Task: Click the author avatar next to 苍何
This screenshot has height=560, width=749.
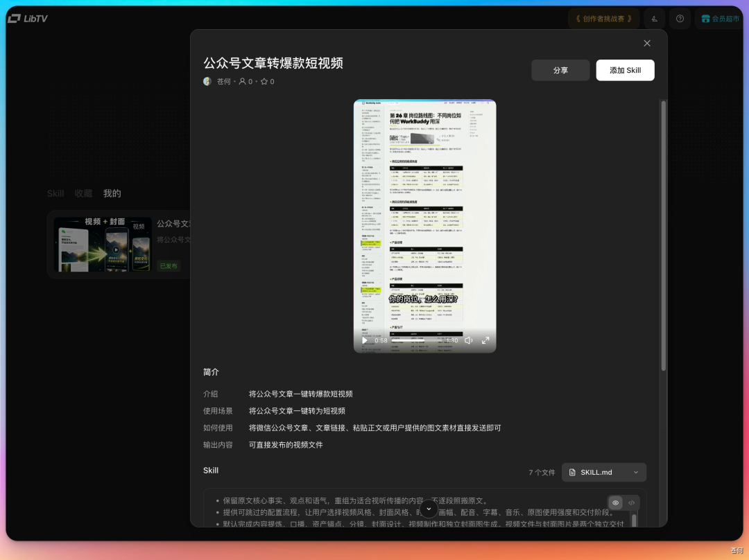Action: tap(207, 82)
